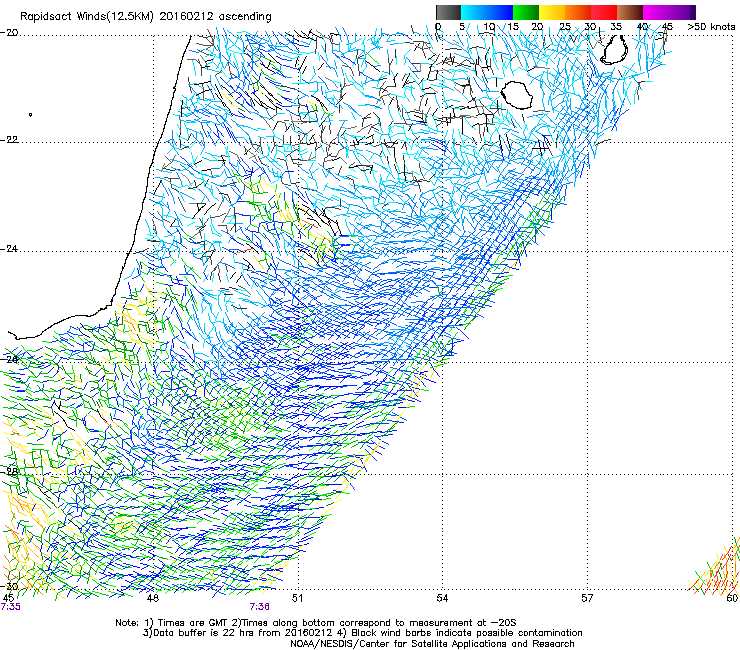Image resolution: width=740 pixels, height=650 pixels.
Task: Choose the magenta 40-45 knots color segment
Action: click(x=656, y=12)
